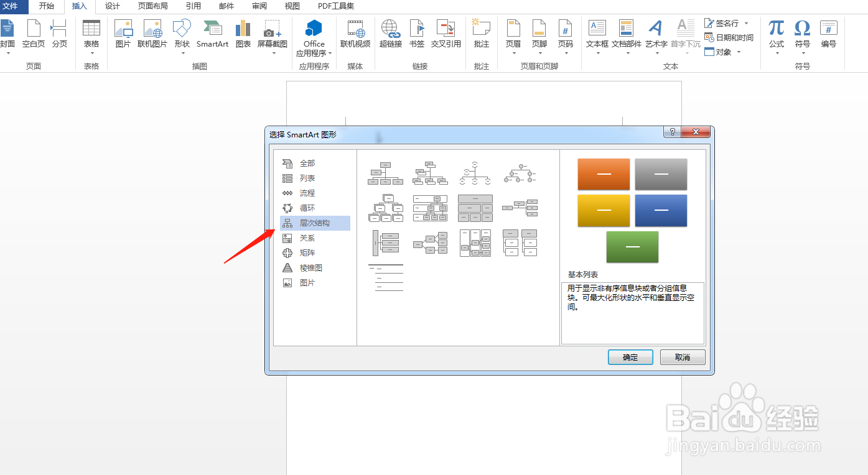Select the Hierarchy (层次结构) category
868x475 pixels.
pyautogui.click(x=315, y=223)
